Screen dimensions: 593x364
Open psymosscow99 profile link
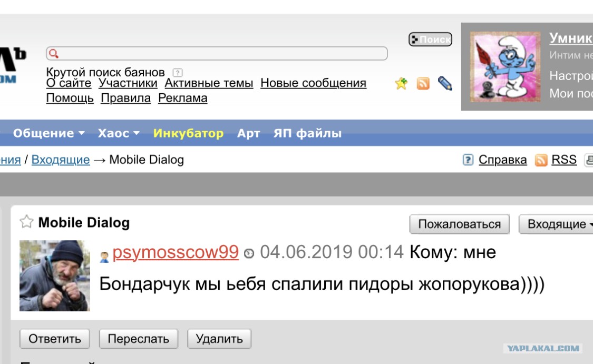click(176, 252)
